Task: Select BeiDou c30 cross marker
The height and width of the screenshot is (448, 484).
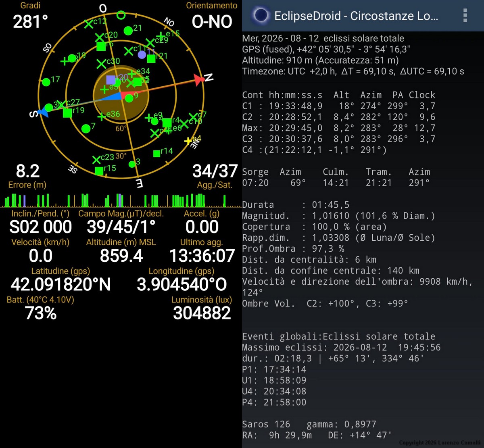Action: click(x=101, y=64)
